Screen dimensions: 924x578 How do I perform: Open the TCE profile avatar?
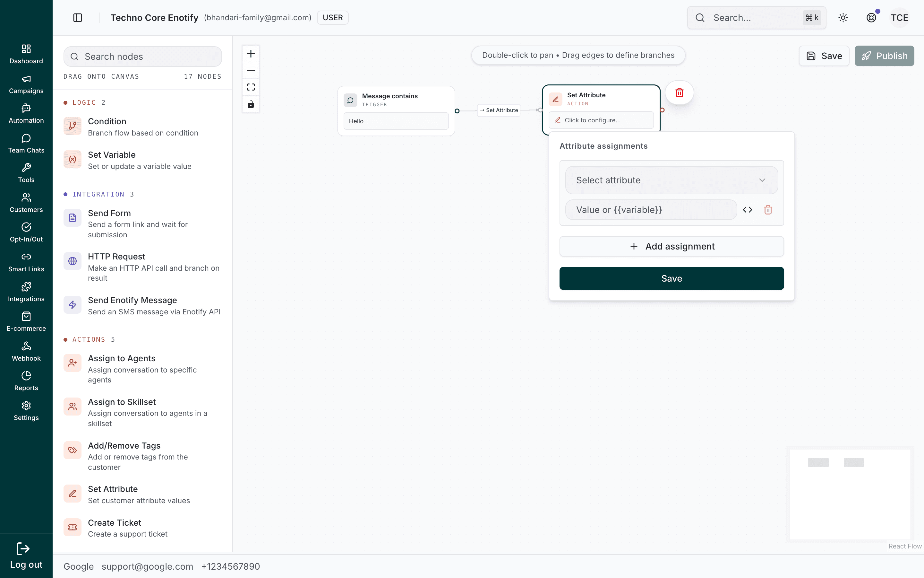[900, 18]
